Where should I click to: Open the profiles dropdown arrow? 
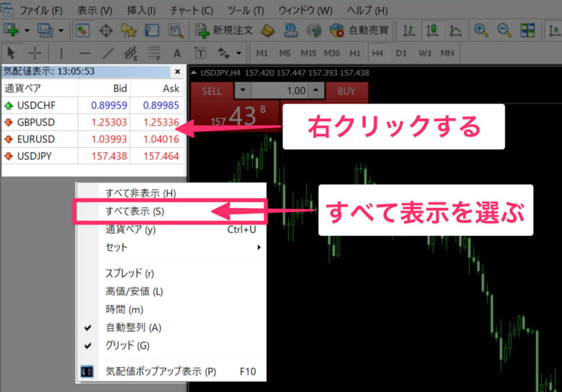pyautogui.click(x=60, y=30)
